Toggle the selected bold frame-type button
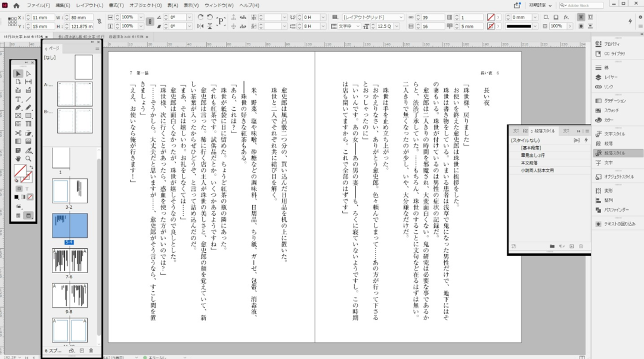Screen dimensions: 644x359 tap(150, 22)
